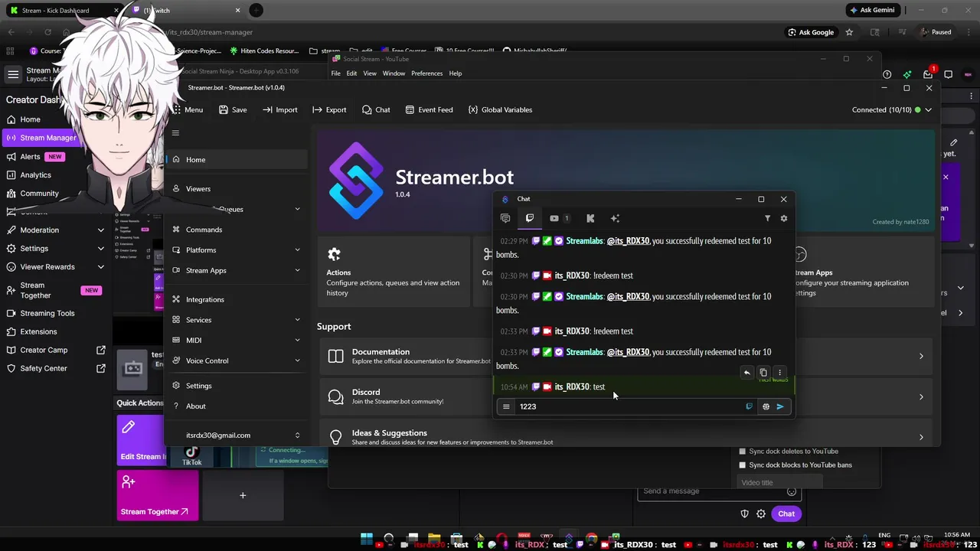Open chat input menu hamburger
This screenshot has height=551, width=980.
point(506,406)
